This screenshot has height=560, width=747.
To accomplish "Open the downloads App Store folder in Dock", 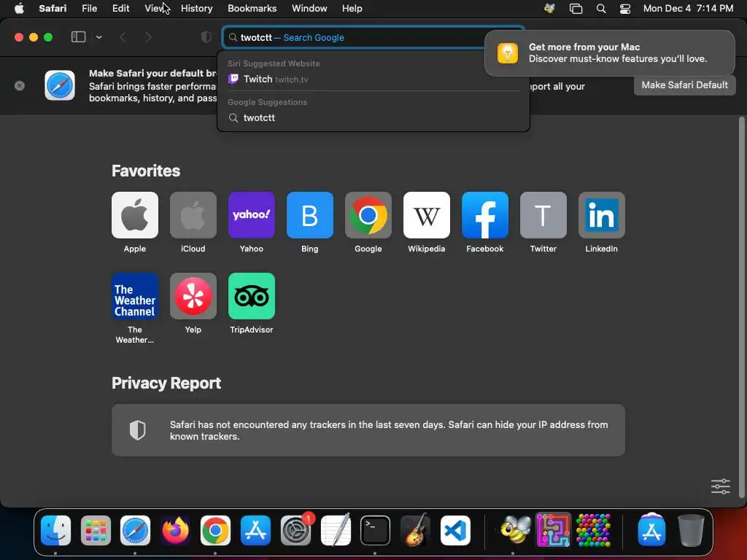I will pyautogui.click(x=651, y=530).
